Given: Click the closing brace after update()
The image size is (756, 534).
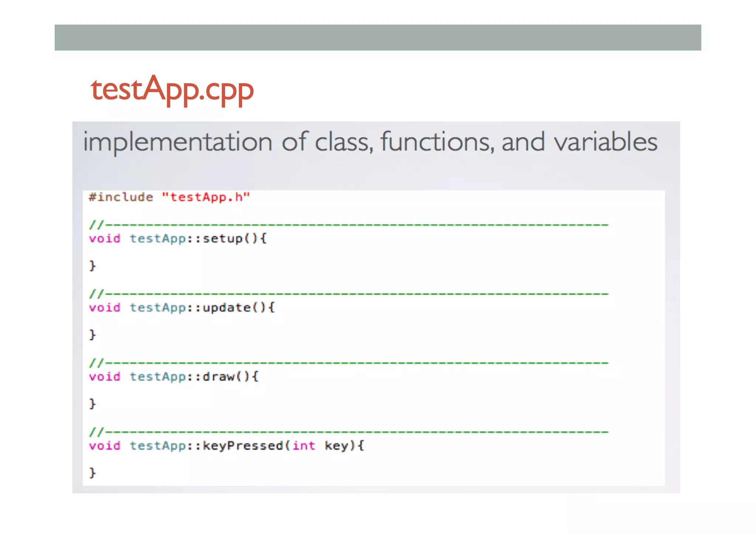Looking at the screenshot, I should pos(92,335).
